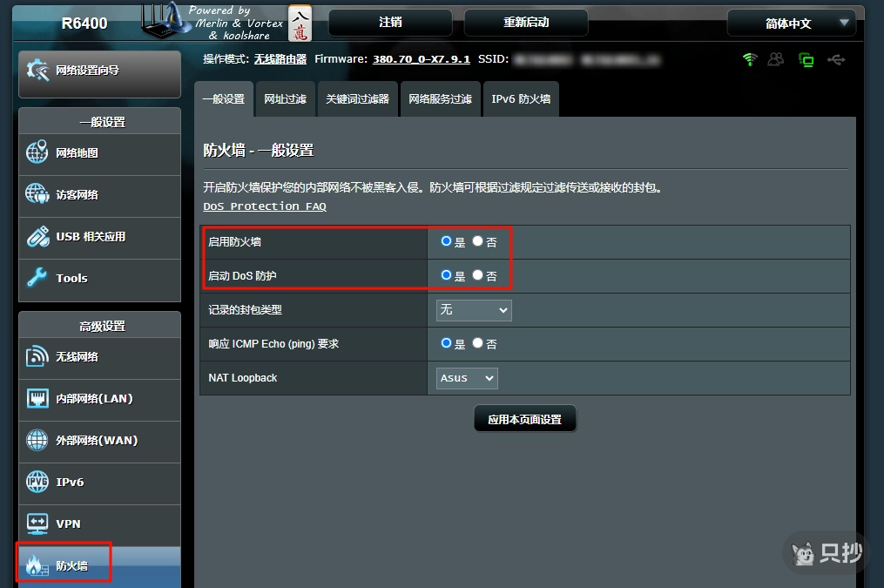Open the VPN monitor icon
The image size is (884, 588).
pos(37,524)
